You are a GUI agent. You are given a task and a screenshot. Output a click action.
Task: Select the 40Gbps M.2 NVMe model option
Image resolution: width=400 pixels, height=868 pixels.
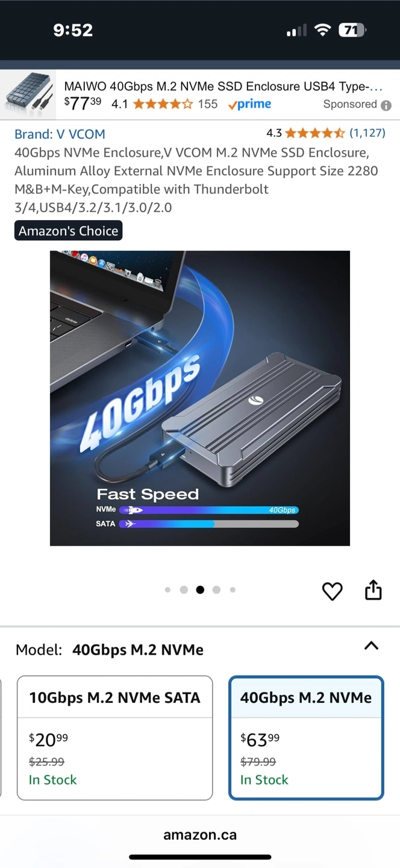tap(306, 738)
